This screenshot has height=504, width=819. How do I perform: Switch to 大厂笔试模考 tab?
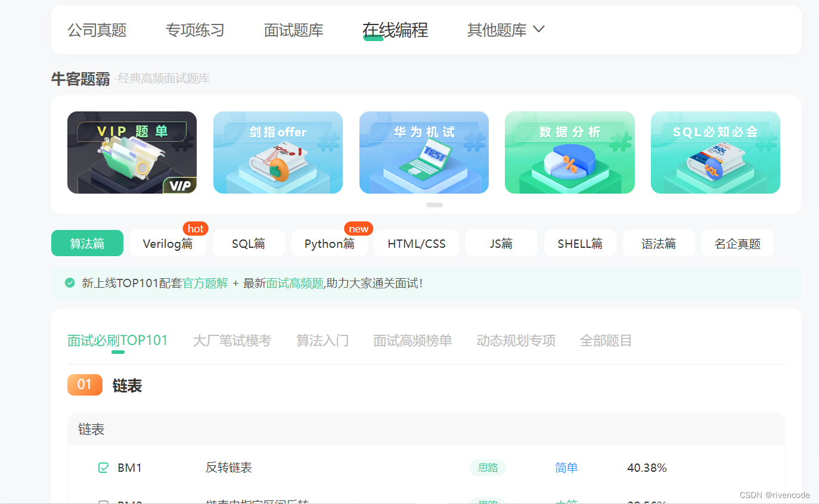click(232, 340)
